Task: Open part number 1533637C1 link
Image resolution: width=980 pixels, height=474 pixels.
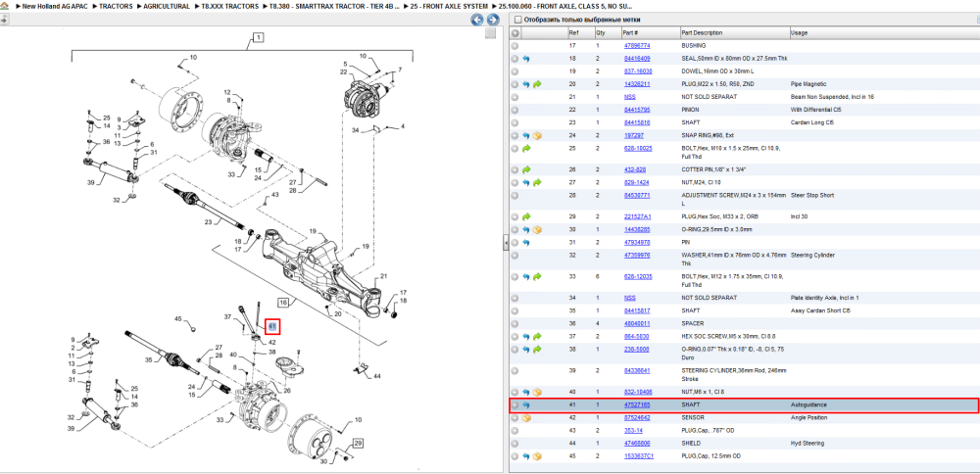Action: pyautogui.click(x=638, y=456)
